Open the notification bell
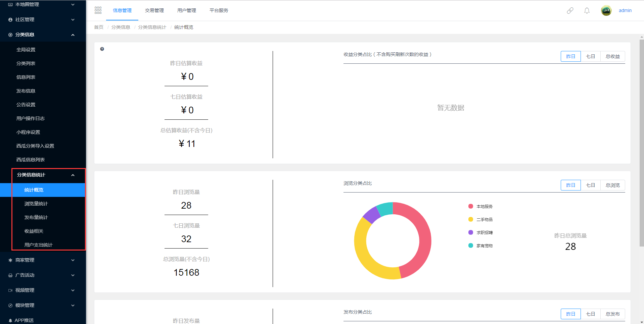This screenshot has width=644, height=324. [x=587, y=11]
